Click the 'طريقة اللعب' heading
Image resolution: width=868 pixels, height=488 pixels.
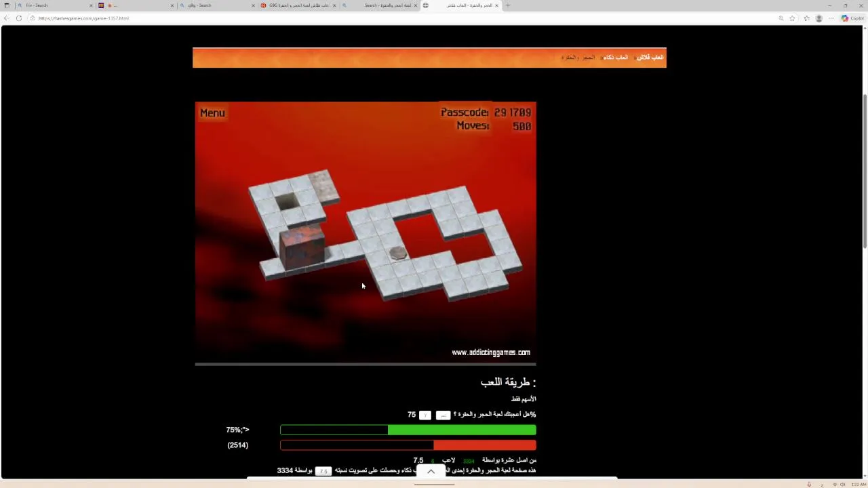coord(508,382)
